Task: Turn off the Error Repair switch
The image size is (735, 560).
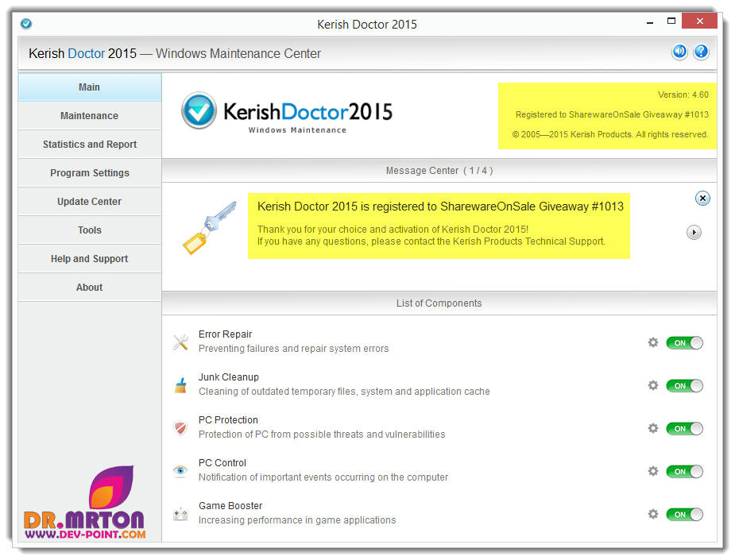Action: click(x=684, y=343)
